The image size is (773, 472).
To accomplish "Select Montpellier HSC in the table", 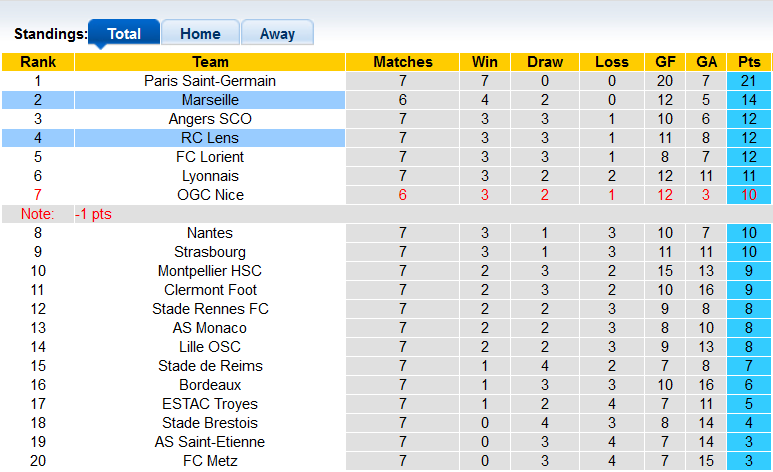I will [210, 271].
